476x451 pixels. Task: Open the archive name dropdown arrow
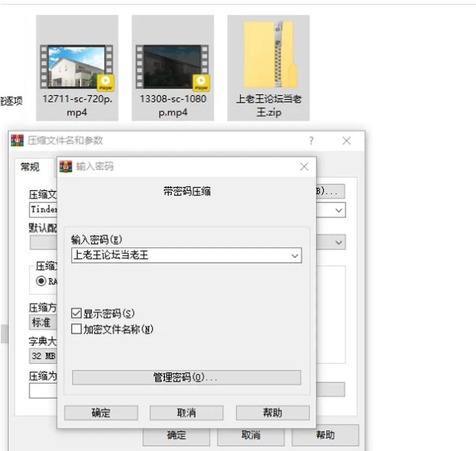coord(339,210)
